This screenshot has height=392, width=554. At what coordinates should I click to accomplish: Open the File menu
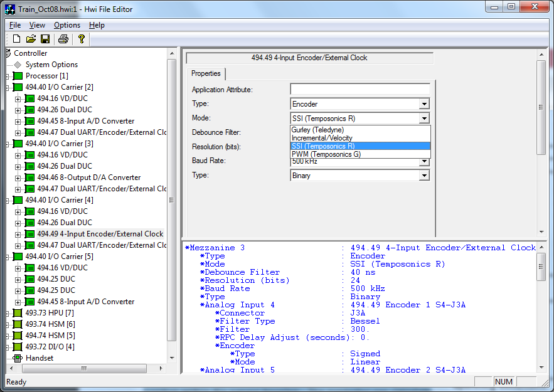tap(15, 25)
